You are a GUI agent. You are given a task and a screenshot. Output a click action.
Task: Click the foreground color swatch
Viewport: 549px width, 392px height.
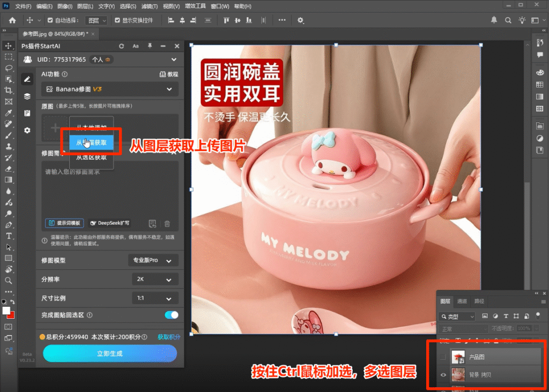[x=6, y=311]
